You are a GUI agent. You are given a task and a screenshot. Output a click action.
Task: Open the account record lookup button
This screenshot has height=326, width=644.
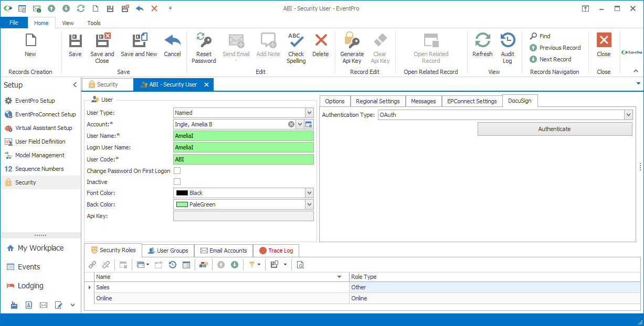point(309,124)
